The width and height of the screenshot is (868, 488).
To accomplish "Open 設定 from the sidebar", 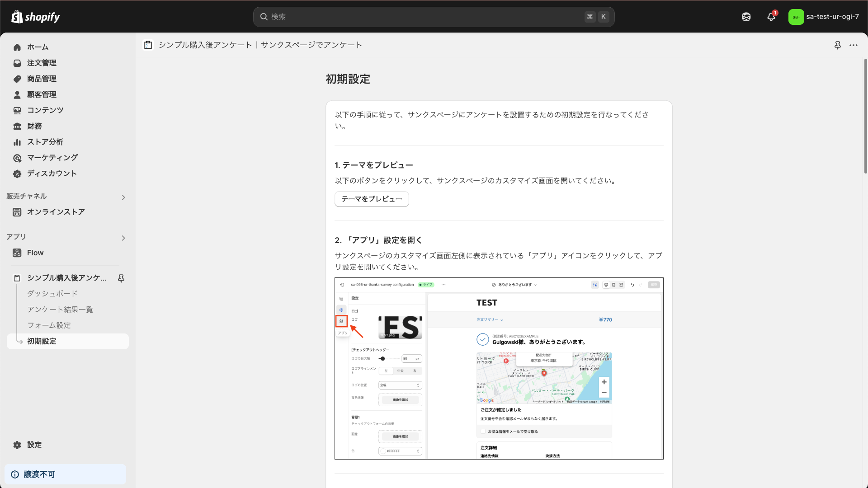I will click(x=33, y=445).
